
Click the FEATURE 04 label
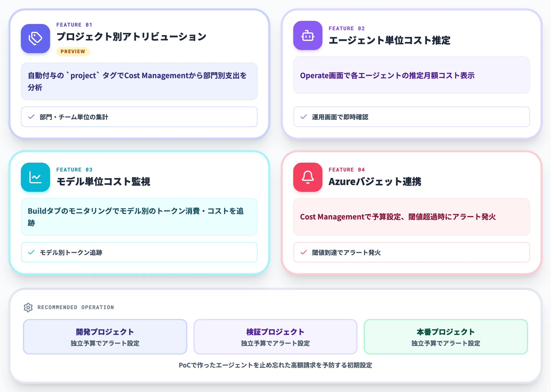[347, 170]
